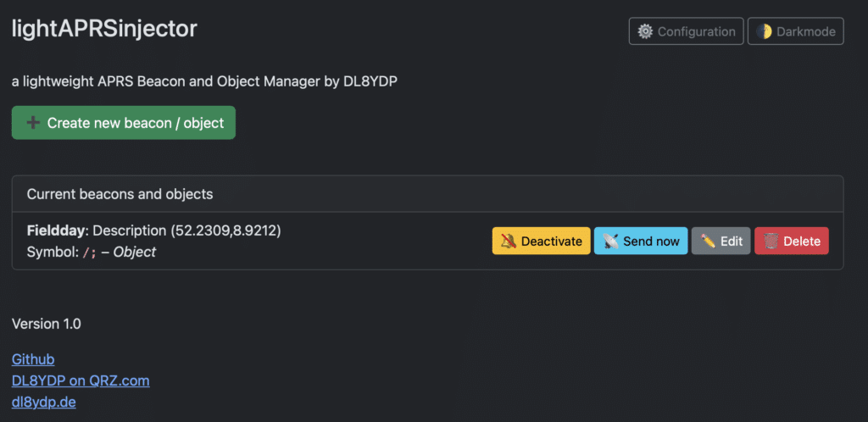The height and width of the screenshot is (422, 868).
Task: Click the plus icon on Create button
Action: pos(33,123)
